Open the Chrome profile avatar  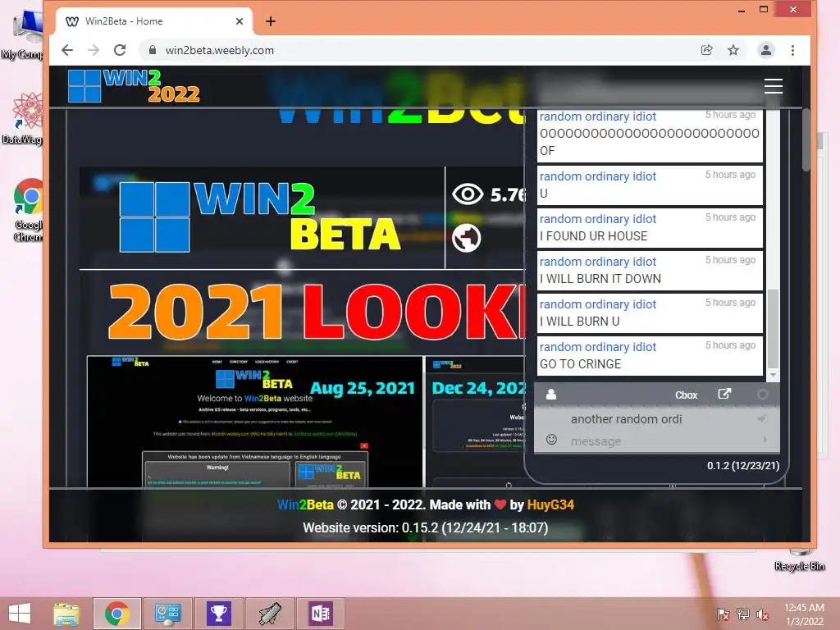tap(766, 50)
